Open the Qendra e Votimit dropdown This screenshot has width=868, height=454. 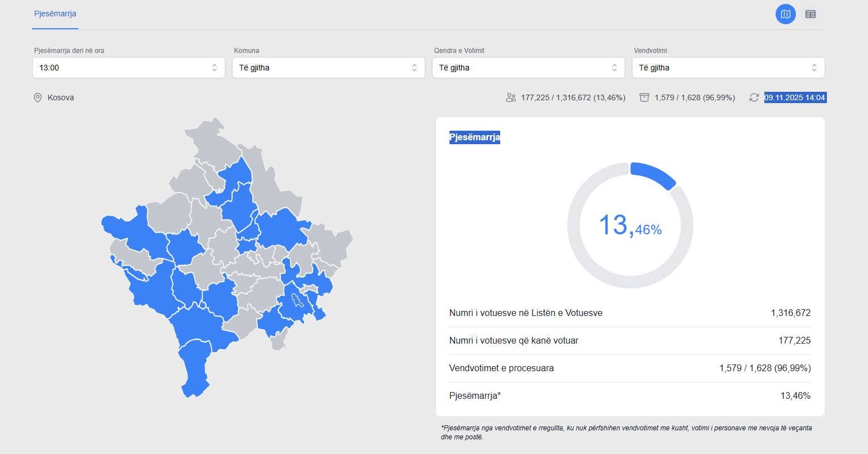click(x=528, y=68)
